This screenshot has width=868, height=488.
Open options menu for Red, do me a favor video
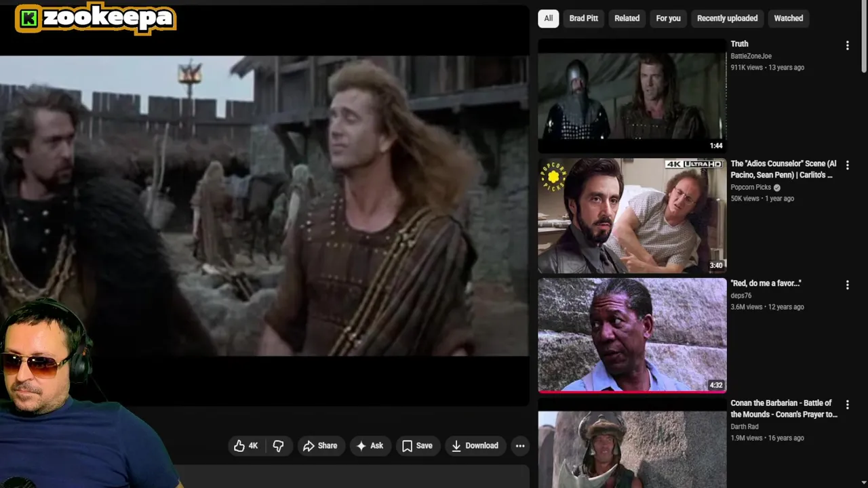pos(847,285)
